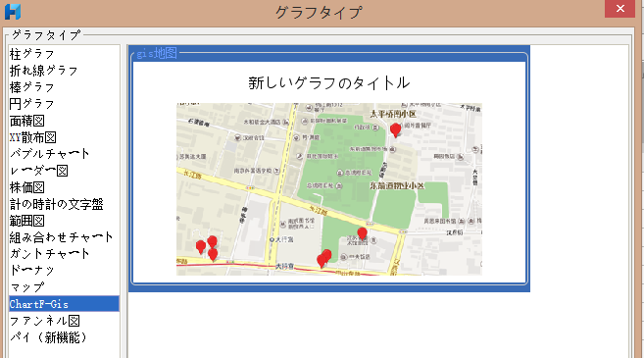Select 柱グラフ chart type

[64, 54]
